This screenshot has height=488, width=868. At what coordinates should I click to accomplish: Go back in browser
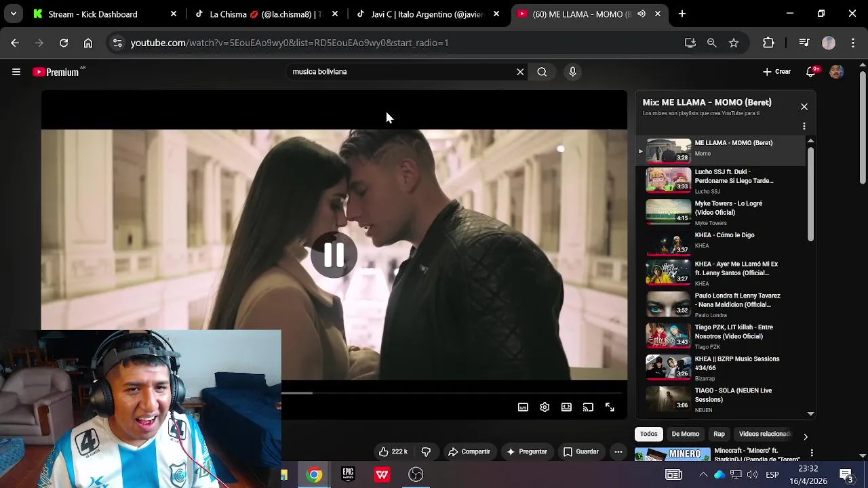click(15, 43)
